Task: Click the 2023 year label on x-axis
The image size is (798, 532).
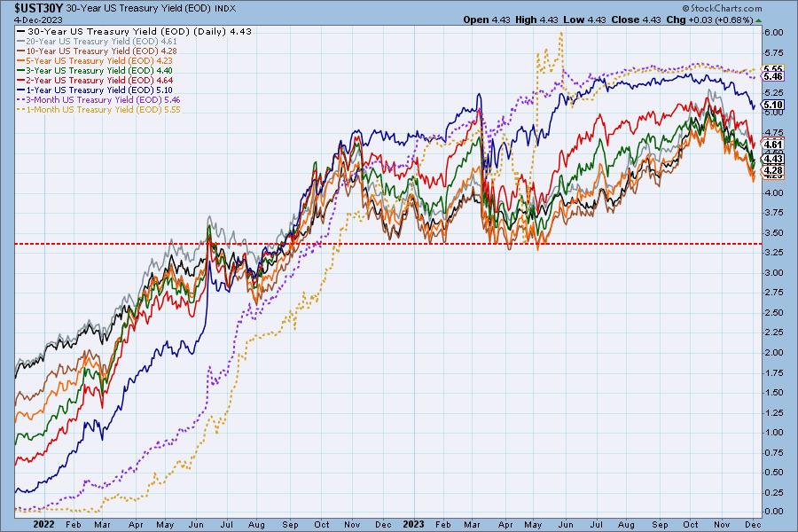Action: [413, 524]
